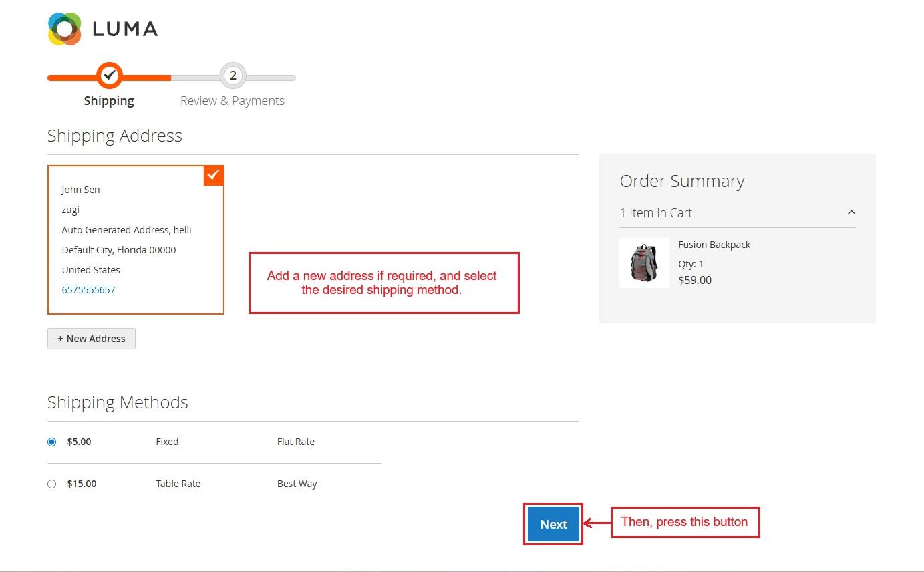The image size is (924, 572).
Task: Click the step 2 circle indicator
Action: 233,76
